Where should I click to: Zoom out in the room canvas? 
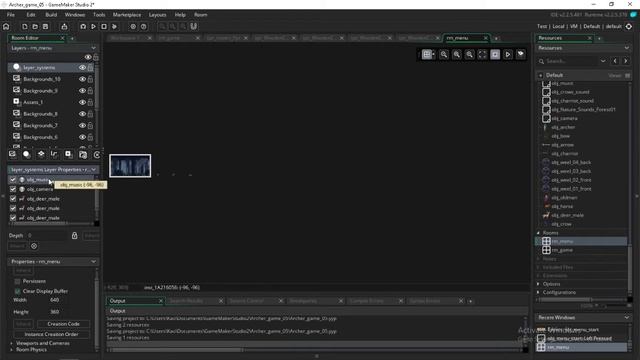[444, 54]
